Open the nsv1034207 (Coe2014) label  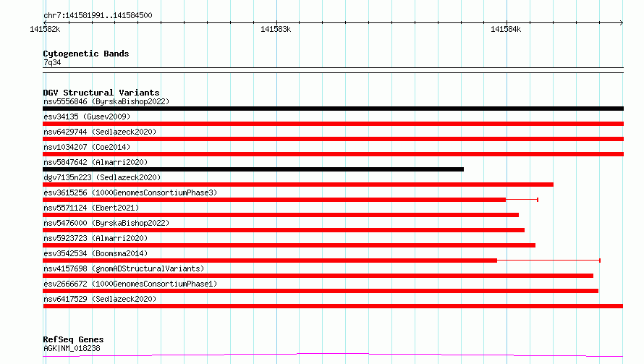(87, 147)
